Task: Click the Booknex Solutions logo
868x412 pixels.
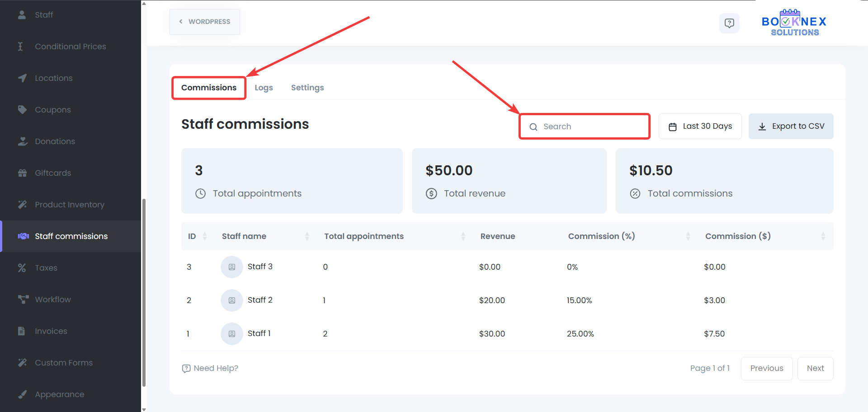Action: [x=794, y=23]
